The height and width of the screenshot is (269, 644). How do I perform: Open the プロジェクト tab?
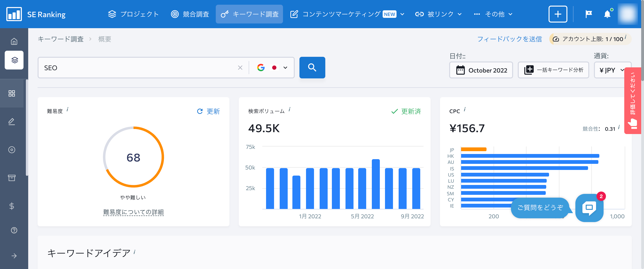(133, 14)
